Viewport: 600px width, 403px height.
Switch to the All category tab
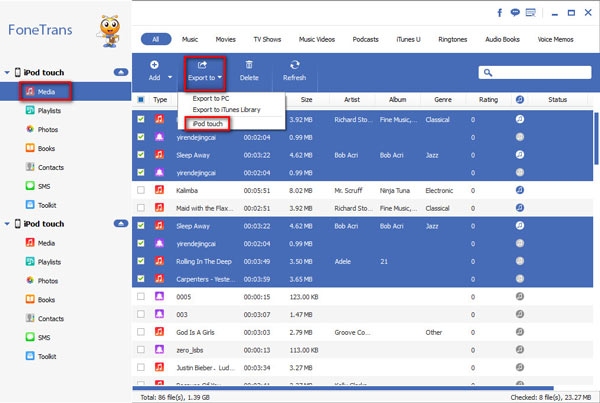coord(156,39)
